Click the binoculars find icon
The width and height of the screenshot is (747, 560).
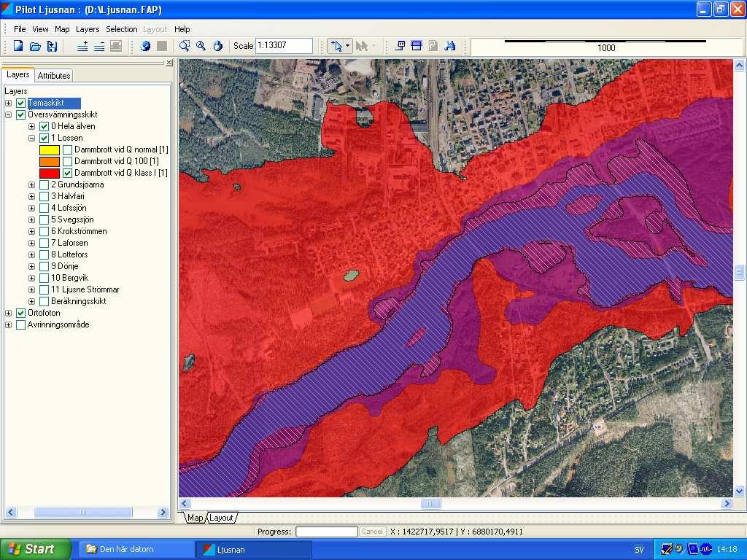pyautogui.click(x=449, y=46)
